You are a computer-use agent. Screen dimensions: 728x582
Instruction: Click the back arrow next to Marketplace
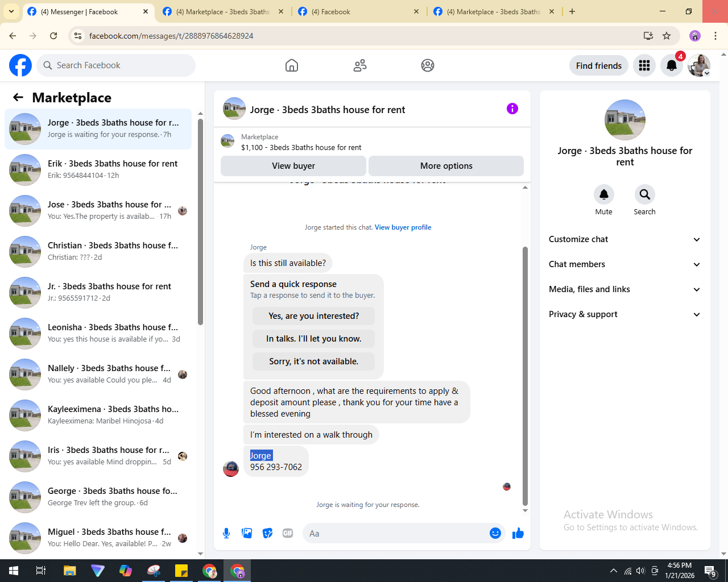click(18, 97)
